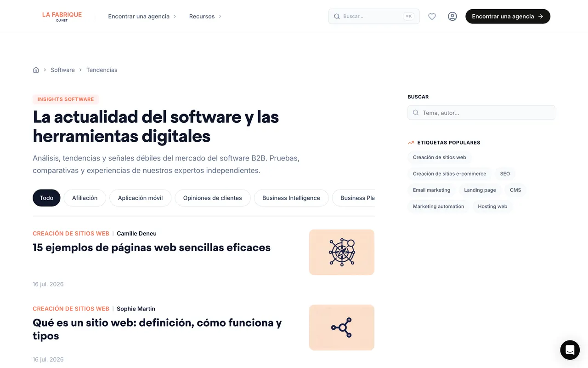The width and height of the screenshot is (588, 368).
Task: Expand the Encontrar una agencia menu
Action: 142,17
